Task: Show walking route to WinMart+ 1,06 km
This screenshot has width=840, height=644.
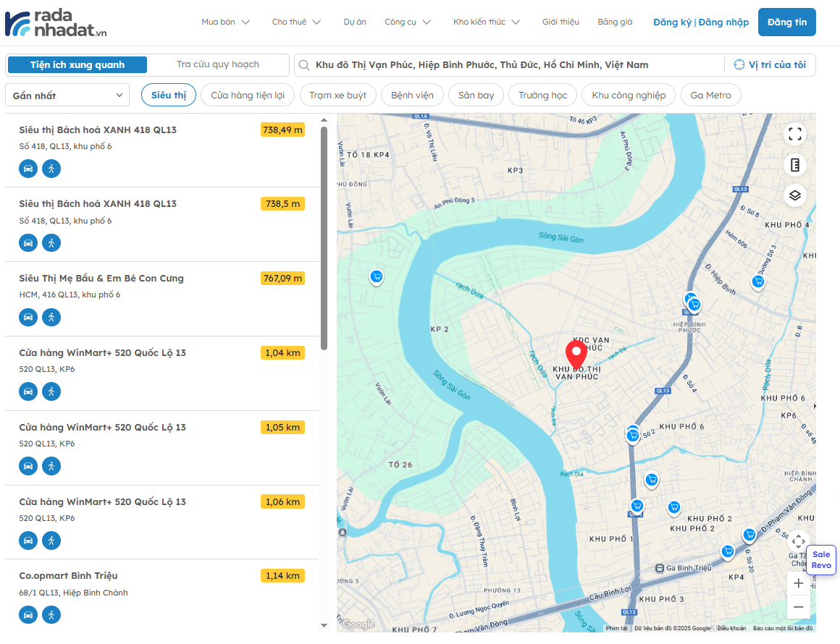Action: [x=51, y=541]
